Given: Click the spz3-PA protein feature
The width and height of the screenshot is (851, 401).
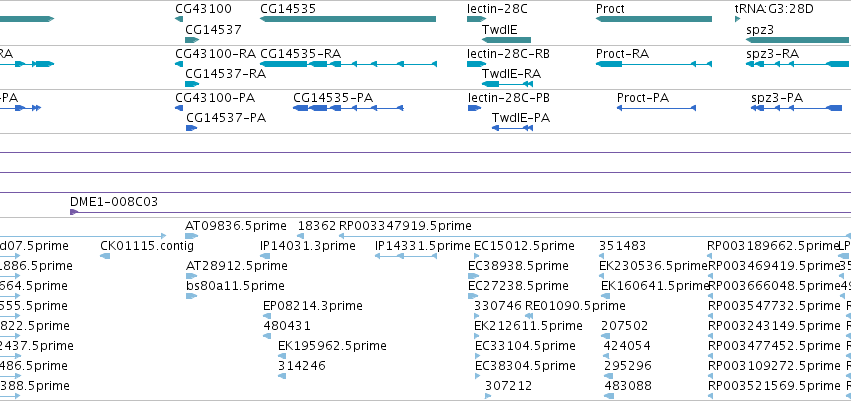Looking at the screenshot, I should (x=797, y=108).
